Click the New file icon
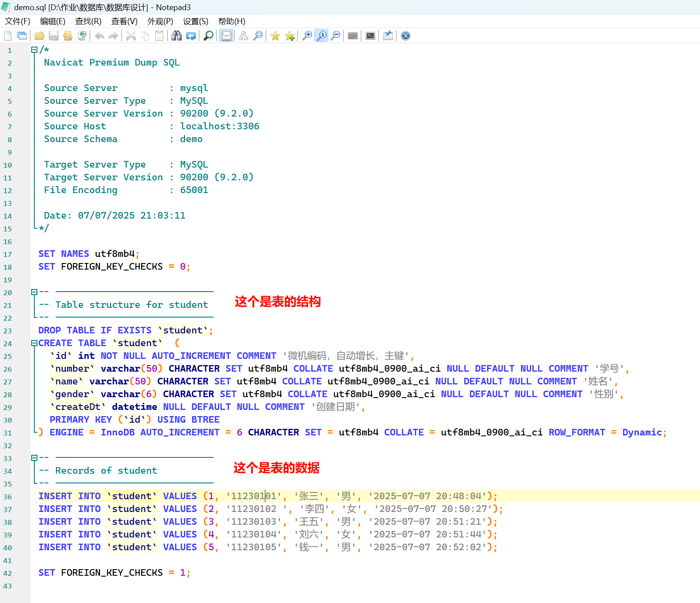 [8, 36]
